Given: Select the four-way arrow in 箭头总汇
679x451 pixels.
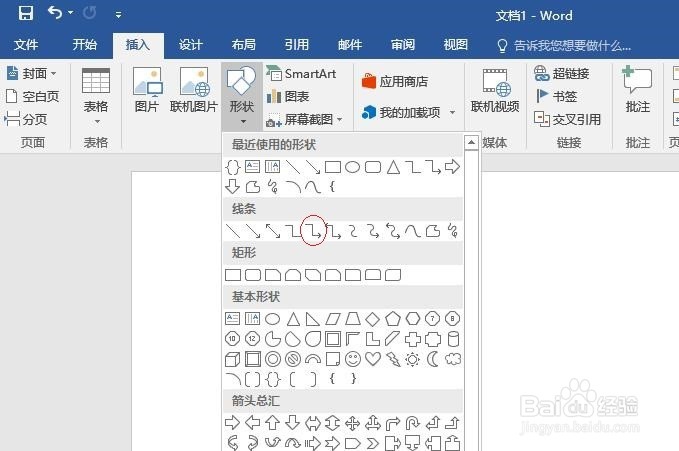Looking at the screenshot, I should click(x=352, y=423).
